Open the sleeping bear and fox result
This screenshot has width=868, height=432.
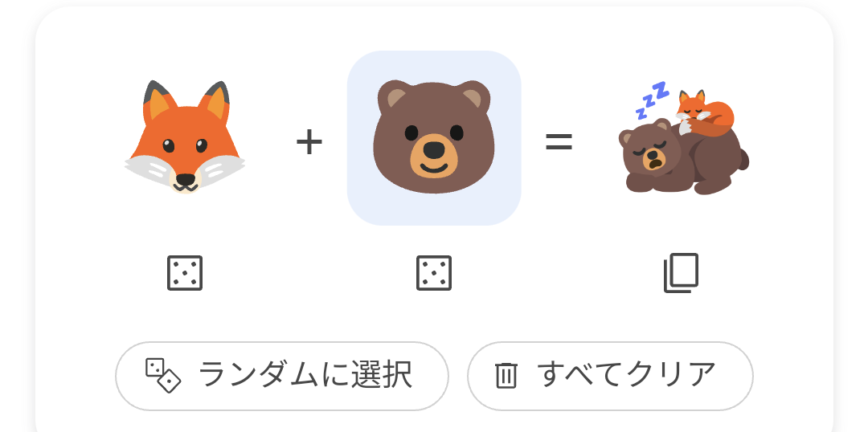(684, 138)
